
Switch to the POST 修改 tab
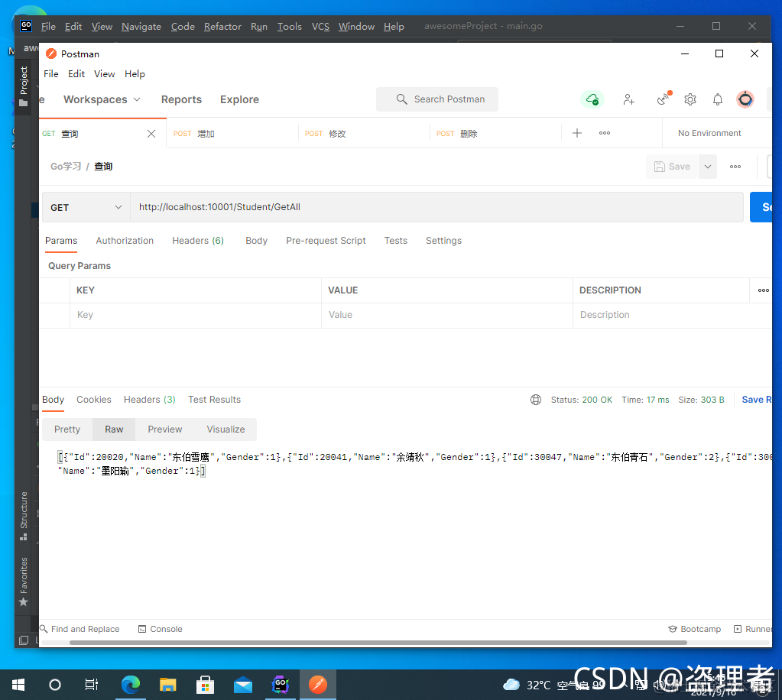364,134
